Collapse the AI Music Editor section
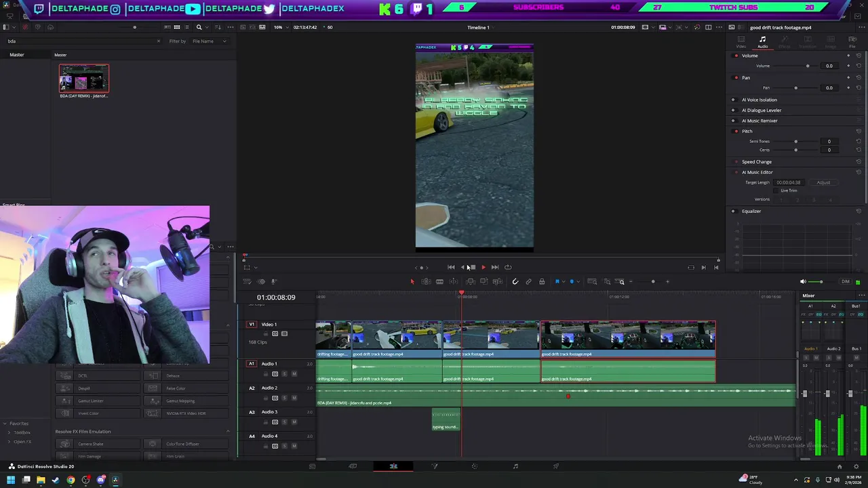This screenshot has height=488, width=868. (757, 172)
